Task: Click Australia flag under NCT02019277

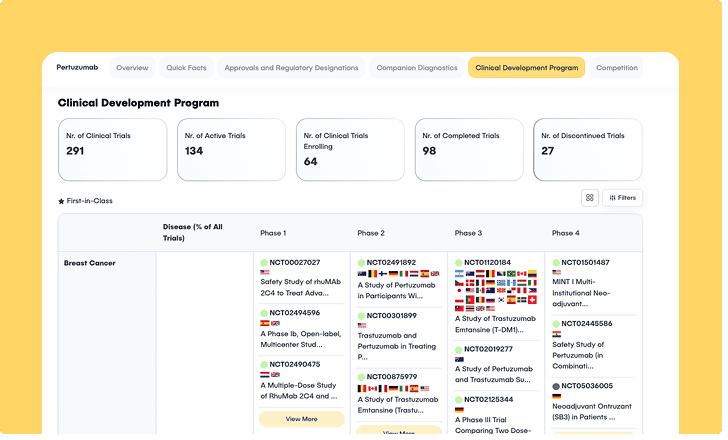Action: (x=459, y=359)
